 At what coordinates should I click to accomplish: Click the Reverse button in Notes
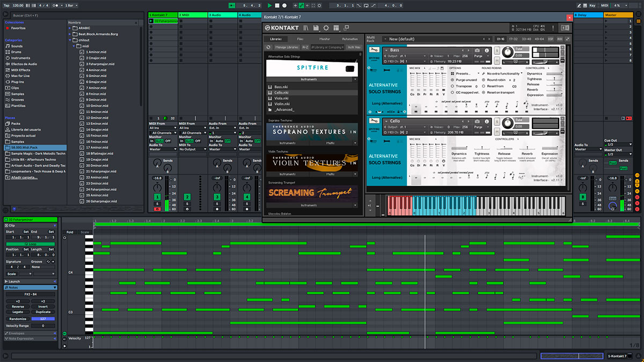click(18, 307)
